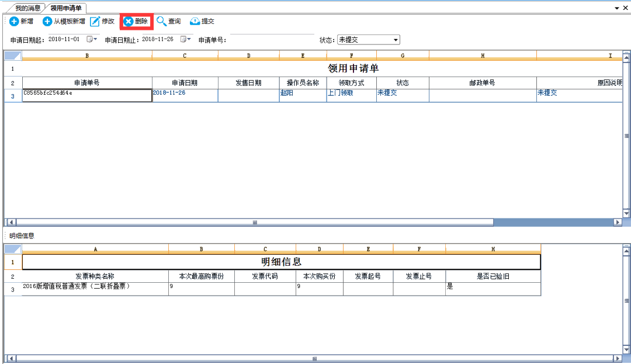This screenshot has height=364, width=631.
Task: Select 未提交 cell under 状态 column
Action: (x=403, y=96)
